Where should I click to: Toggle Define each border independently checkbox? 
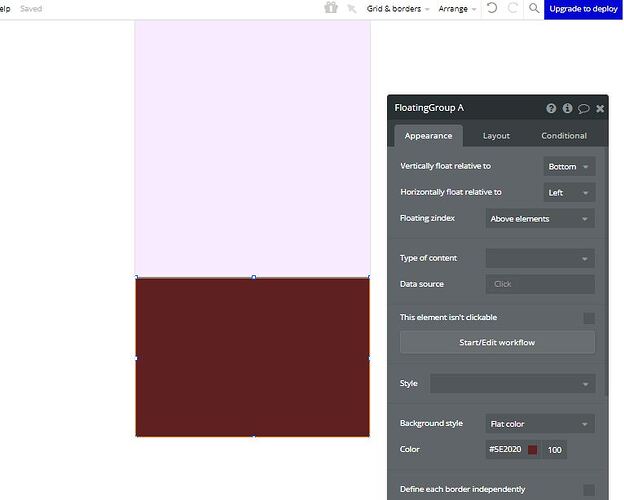click(x=589, y=490)
